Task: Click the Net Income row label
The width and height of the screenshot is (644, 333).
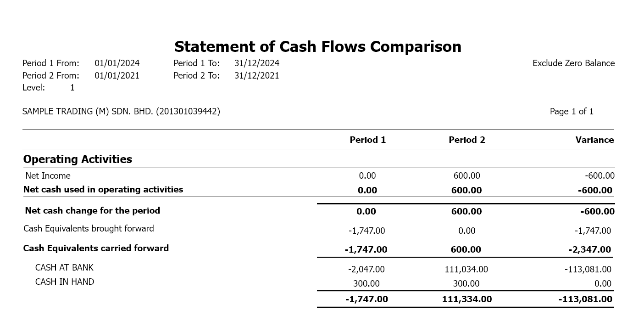Action: click(x=48, y=176)
